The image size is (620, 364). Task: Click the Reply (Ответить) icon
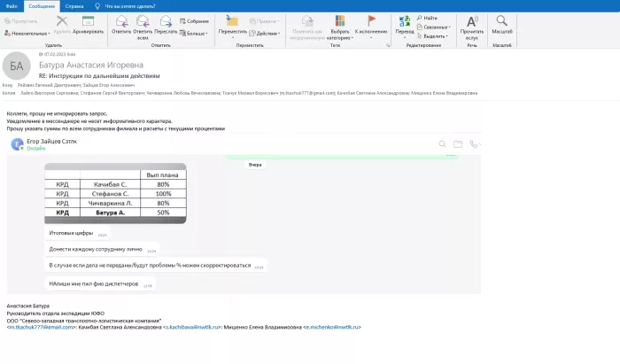tap(120, 22)
